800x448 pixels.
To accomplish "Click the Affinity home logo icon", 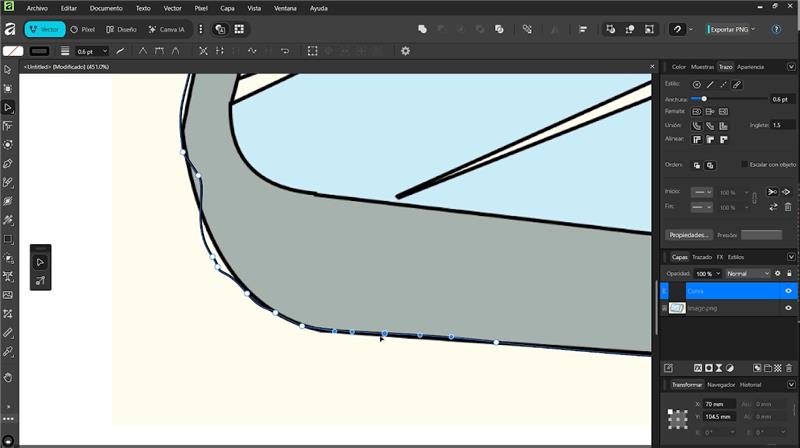I will click(9, 29).
